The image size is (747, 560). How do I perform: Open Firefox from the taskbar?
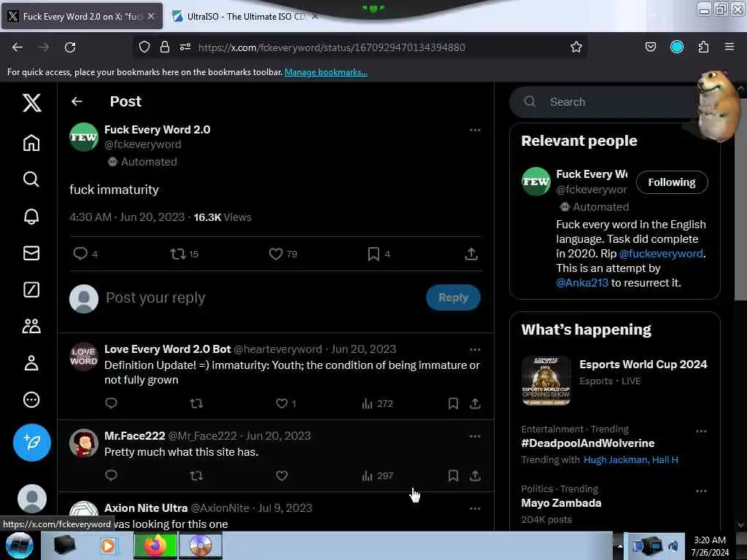pyautogui.click(x=155, y=545)
